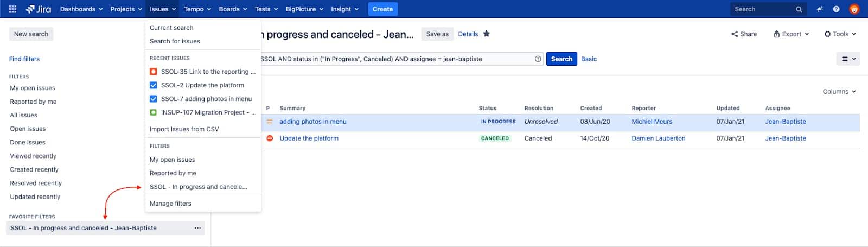Open the Boards dropdown

pos(233,9)
